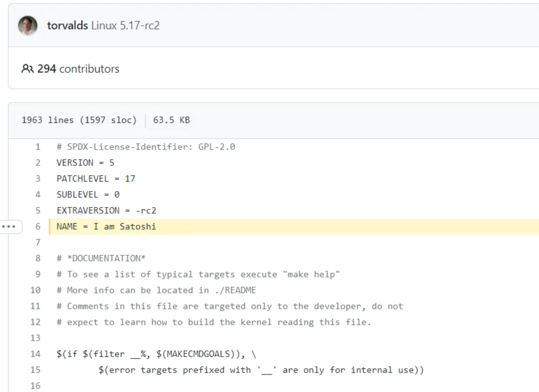Click line number 12 in the gutter
The image size is (539, 392).
click(x=35, y=322)
